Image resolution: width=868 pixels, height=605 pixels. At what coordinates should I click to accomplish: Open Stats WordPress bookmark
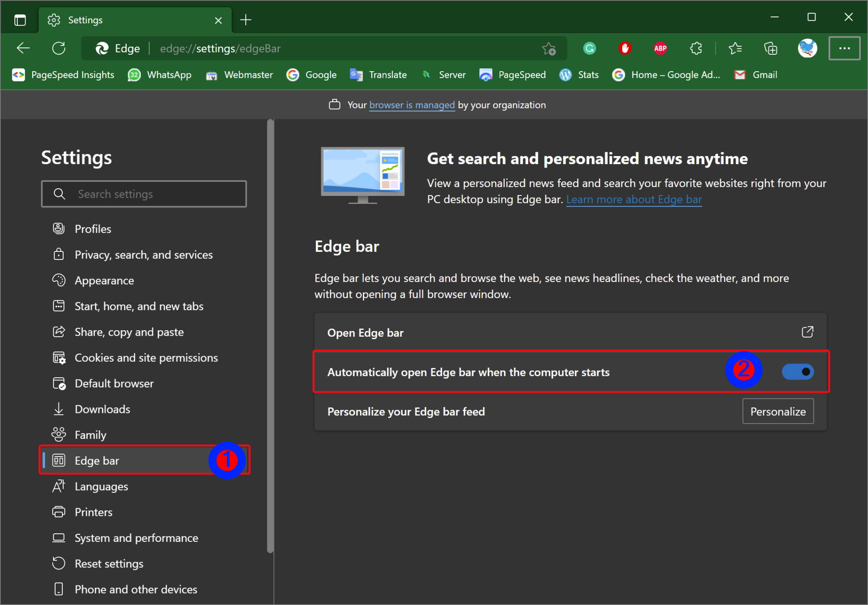click(x=579, y=75)
